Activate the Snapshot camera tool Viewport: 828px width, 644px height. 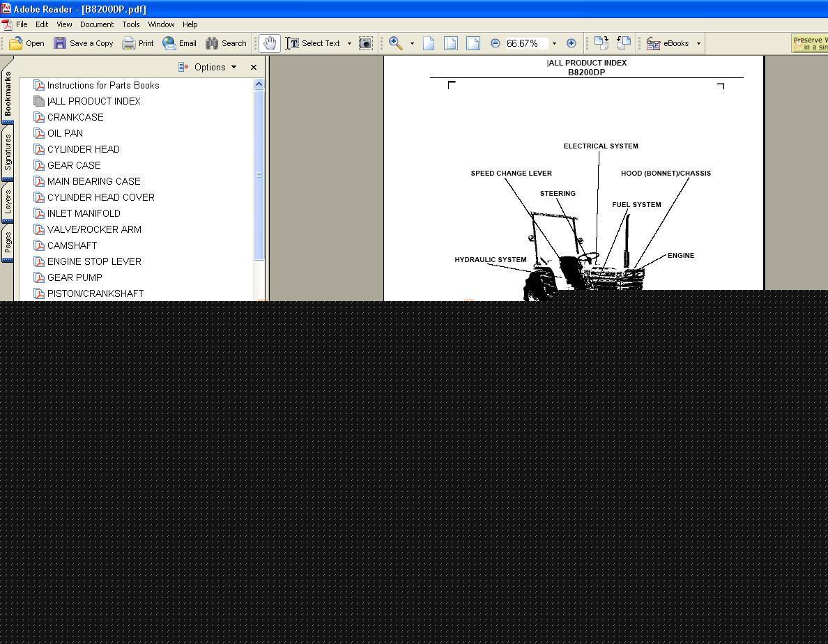(x=365, y=43)
